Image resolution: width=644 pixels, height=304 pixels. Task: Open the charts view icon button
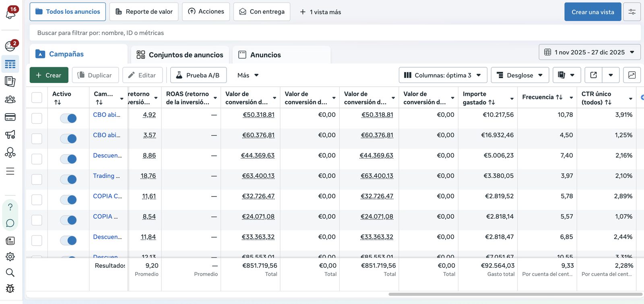632,75
